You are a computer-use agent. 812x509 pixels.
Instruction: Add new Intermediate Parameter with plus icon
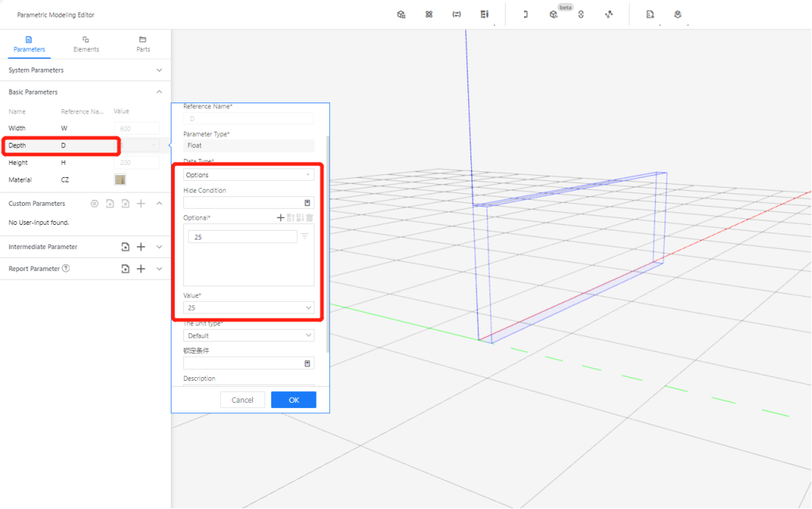click(x=141, y=248)
